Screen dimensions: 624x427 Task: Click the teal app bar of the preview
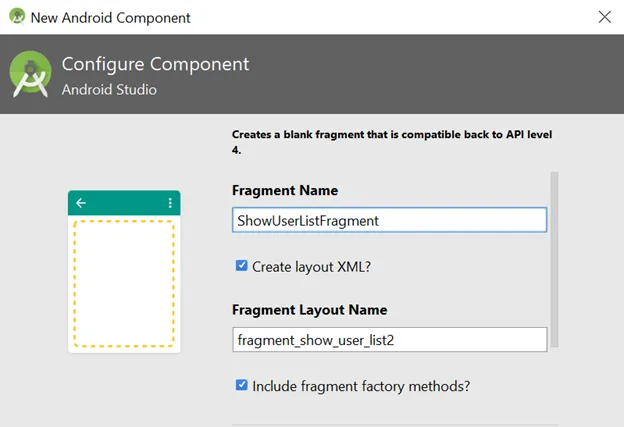[x=124, y=203]
